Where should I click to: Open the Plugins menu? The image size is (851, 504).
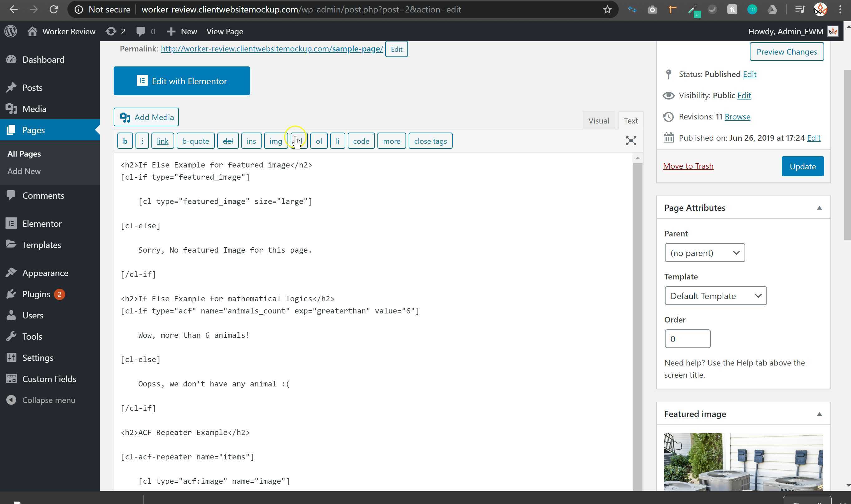[36, 294]
